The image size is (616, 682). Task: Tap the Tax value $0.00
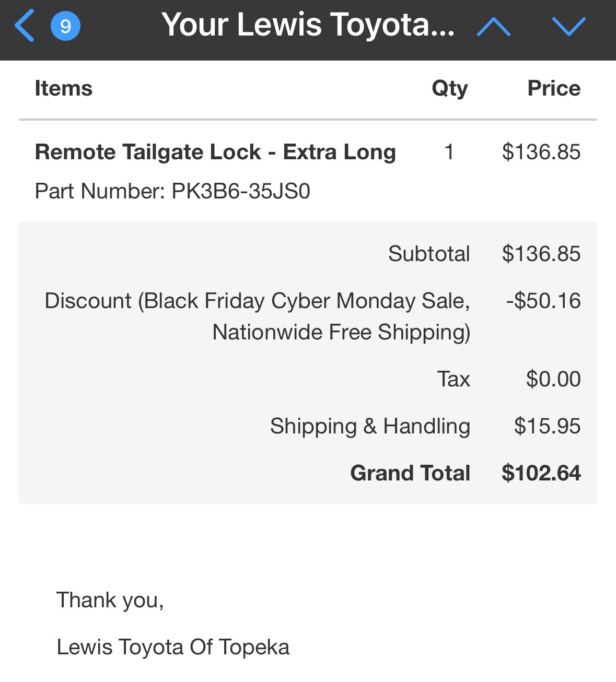coord(553,379)
